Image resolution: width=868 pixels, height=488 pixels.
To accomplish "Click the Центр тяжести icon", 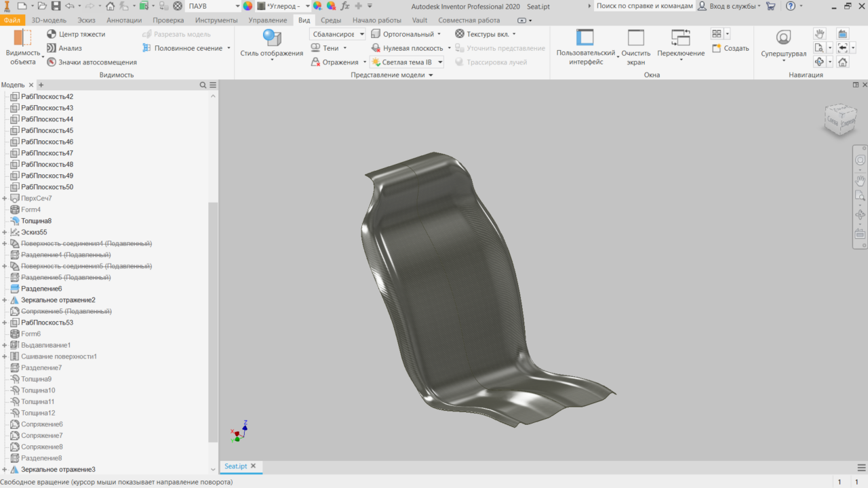I will click(x=52, y=34).
